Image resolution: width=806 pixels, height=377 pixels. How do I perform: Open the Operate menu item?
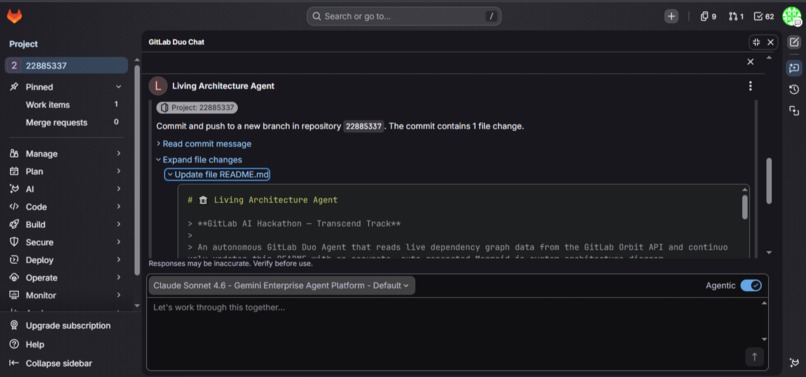pyautogui.click(x=66, y=277)
